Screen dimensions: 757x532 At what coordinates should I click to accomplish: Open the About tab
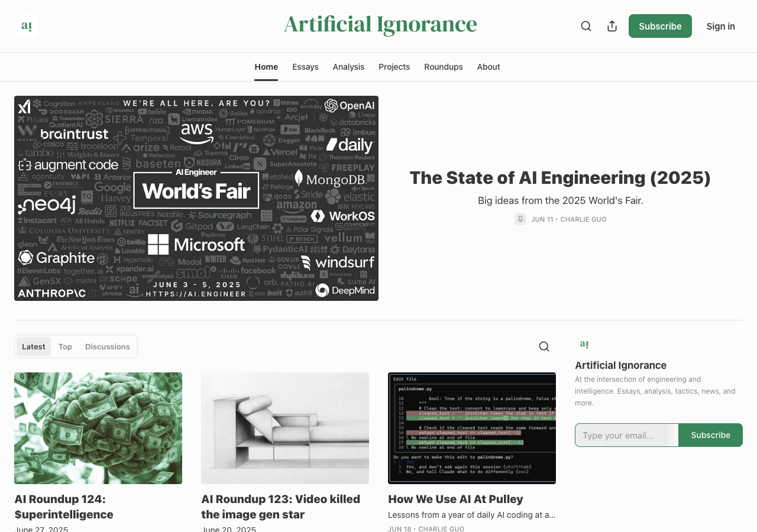point(489,67)
